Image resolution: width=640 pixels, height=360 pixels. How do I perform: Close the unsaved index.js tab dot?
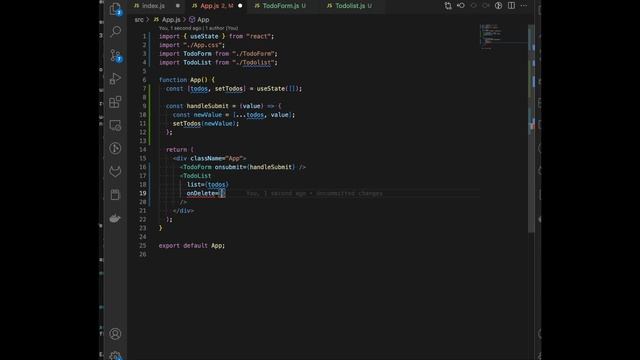point(178,6)
